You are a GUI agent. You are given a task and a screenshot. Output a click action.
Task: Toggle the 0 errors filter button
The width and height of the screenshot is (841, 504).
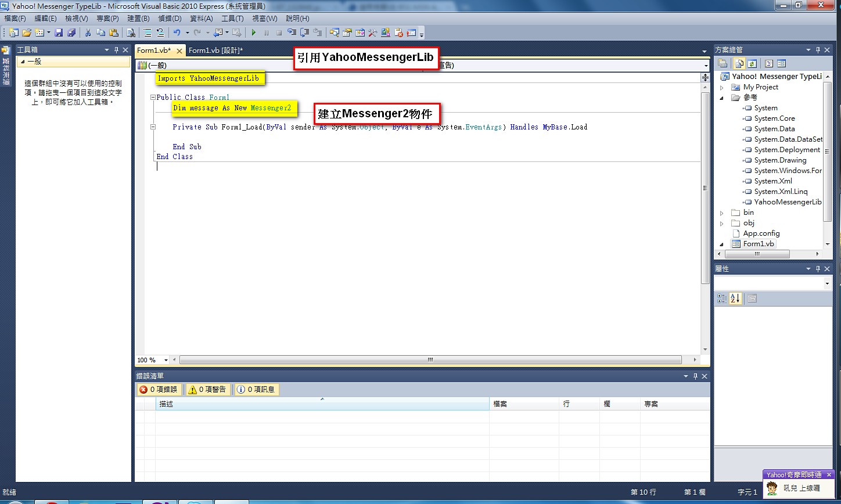click(159, 390)
